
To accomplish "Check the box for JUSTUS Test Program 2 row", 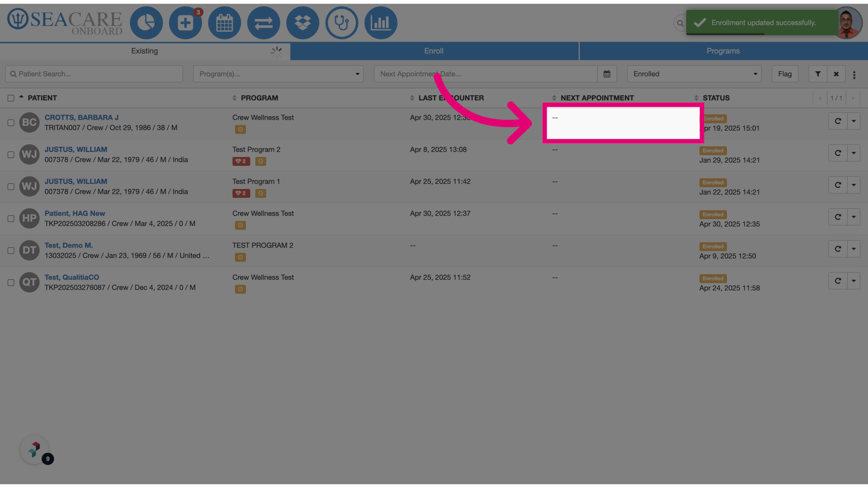I will [11, 155].
